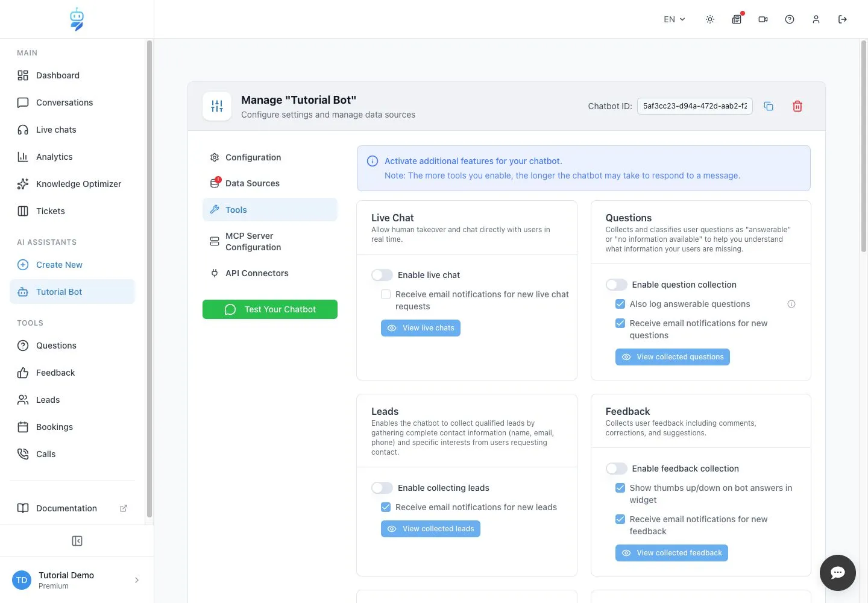The image size is (868, 603).
Task: Uncheck Show thumbs up/down on bot answers
Action: pyautogui.click(x=620, y=488)
